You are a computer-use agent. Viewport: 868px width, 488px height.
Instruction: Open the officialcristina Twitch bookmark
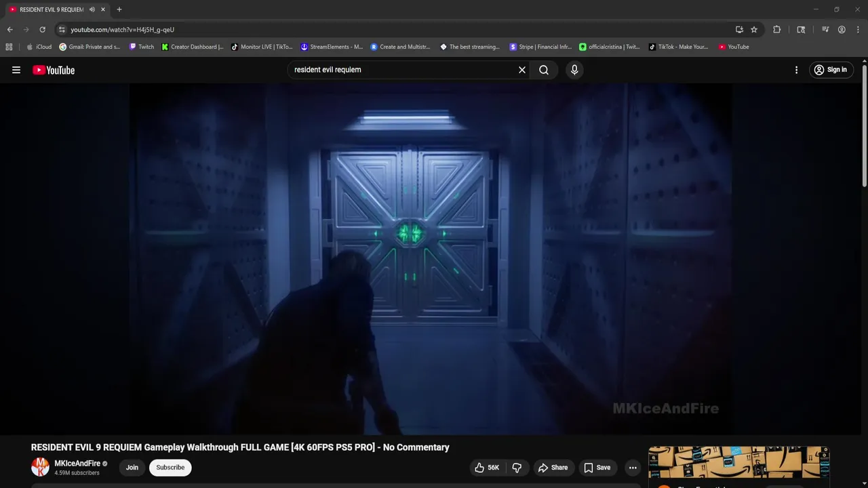coord(610,47)
